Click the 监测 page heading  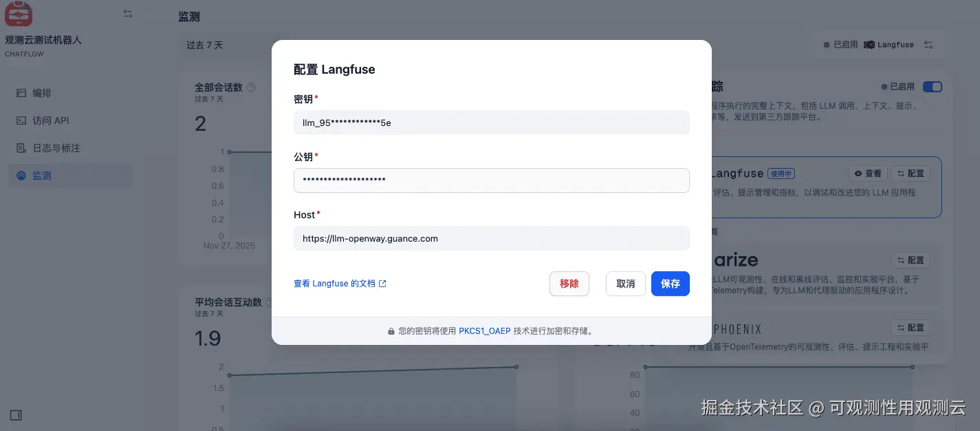pyautogui.click(x=189, y=17)
